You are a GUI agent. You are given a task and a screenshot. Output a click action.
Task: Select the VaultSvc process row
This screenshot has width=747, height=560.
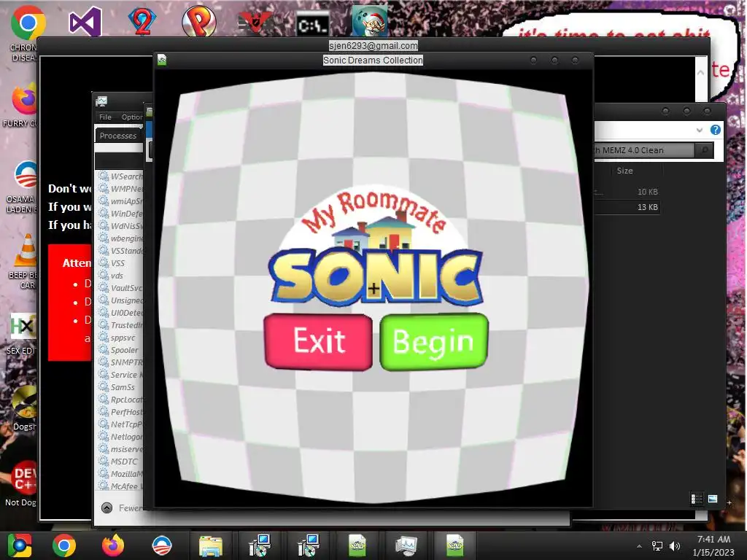pyautogui.click(x=120, y=287)
